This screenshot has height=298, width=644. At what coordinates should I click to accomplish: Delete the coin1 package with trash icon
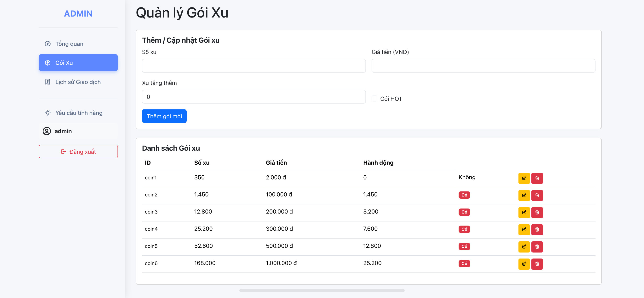tap(537, 178)
